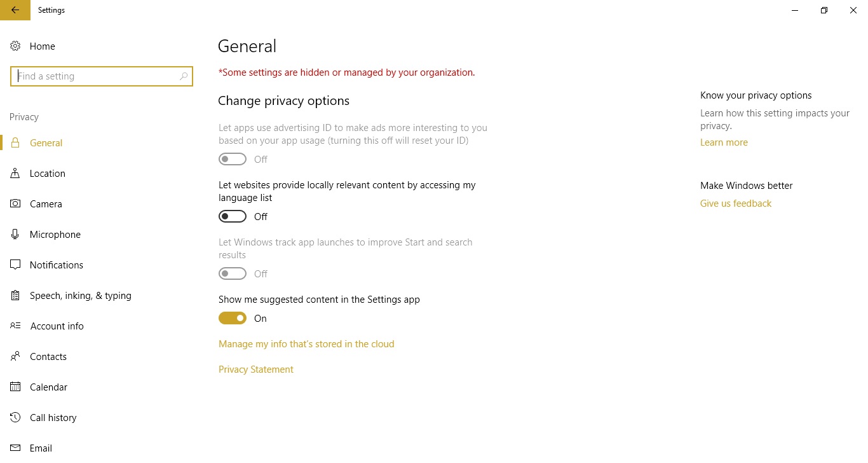Screen dimensions: 868x463
Task: Click the Contacts people icon
Action: [x=15, y=357]
